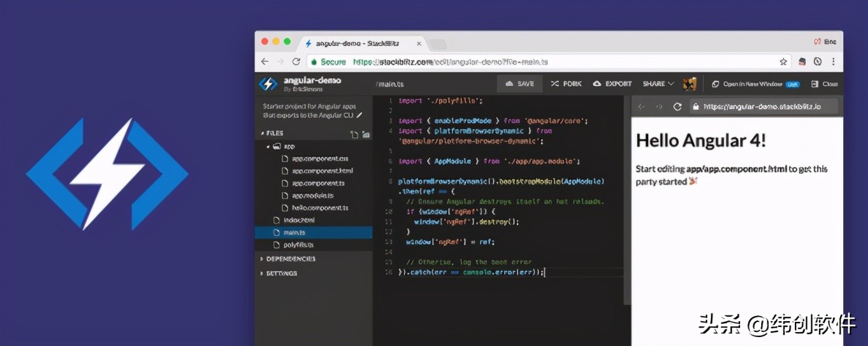
Task: Click preview pane back arrow
Action: click(641, 107)
